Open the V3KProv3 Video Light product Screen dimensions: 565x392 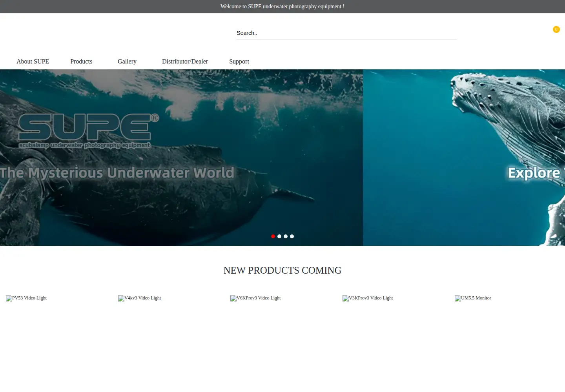pos(368,298)
